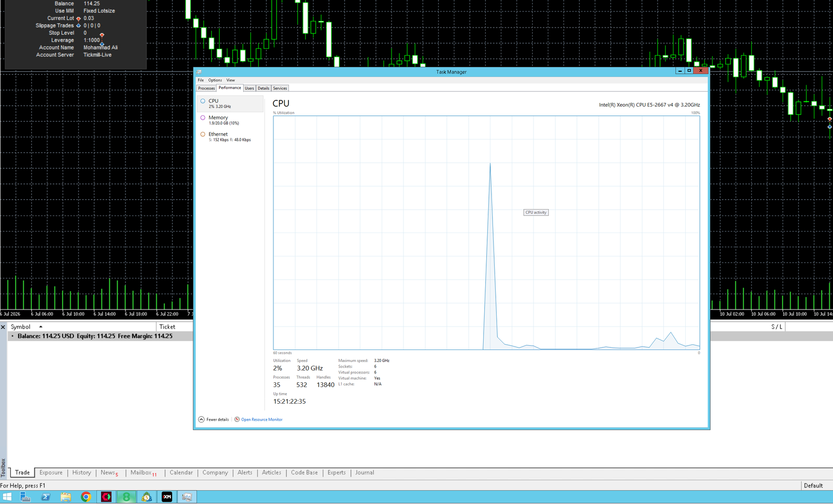This screenshot has height=504, width=833.
Task: Select the Task Manager taskbar icon
Action: 187,497
